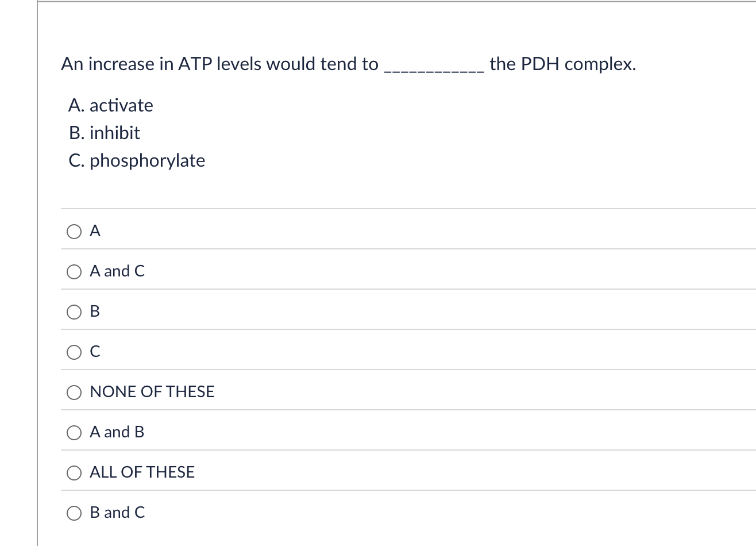This screenshot has height=546, width=756.
Task: Select the "ALL OF THESE" option
Action: pos(74,472)
